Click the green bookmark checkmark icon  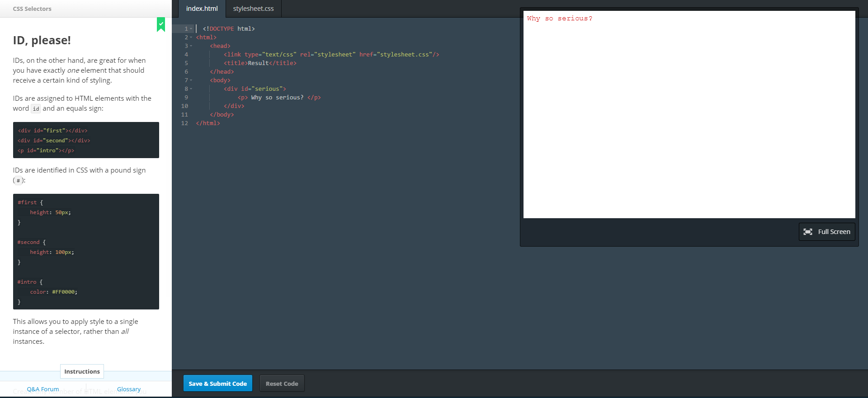point(161,24)
